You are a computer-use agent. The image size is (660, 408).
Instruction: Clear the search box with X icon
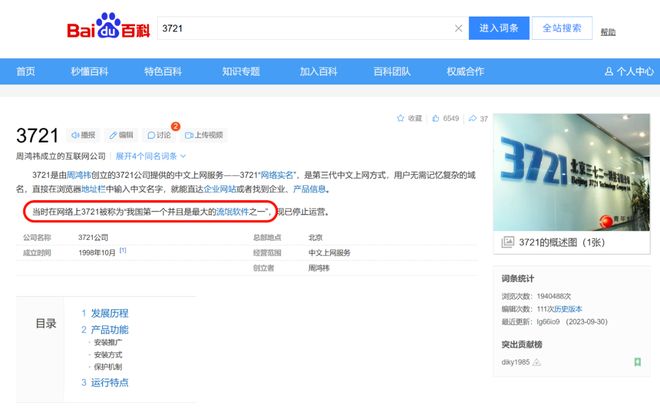459,28
